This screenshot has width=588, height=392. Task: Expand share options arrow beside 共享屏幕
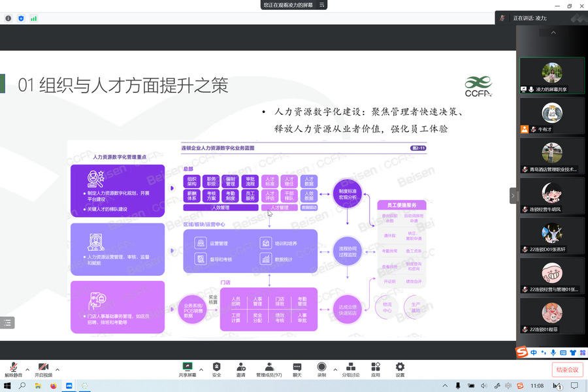click(201, 368)
